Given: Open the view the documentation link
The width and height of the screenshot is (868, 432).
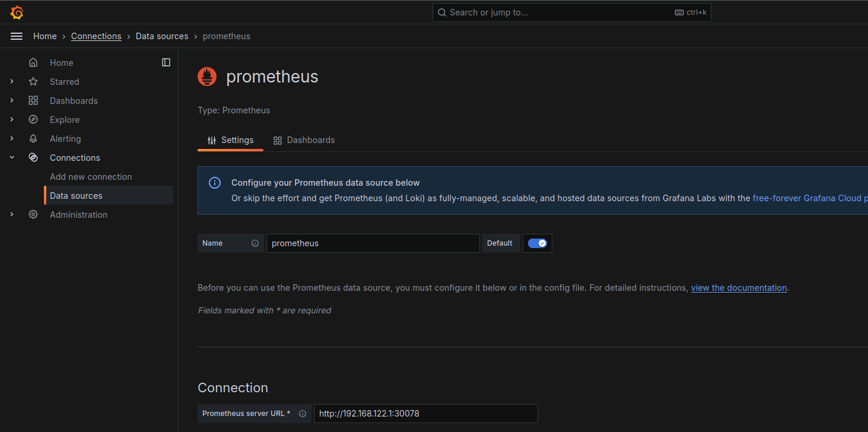Looking at the screenshot, I should click(x=739, y=288).
